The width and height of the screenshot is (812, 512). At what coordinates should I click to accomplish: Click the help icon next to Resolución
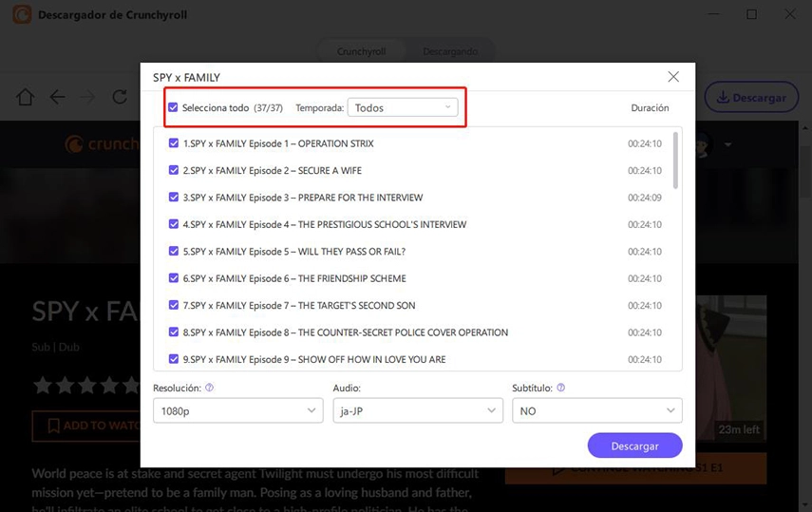(209, 388)
